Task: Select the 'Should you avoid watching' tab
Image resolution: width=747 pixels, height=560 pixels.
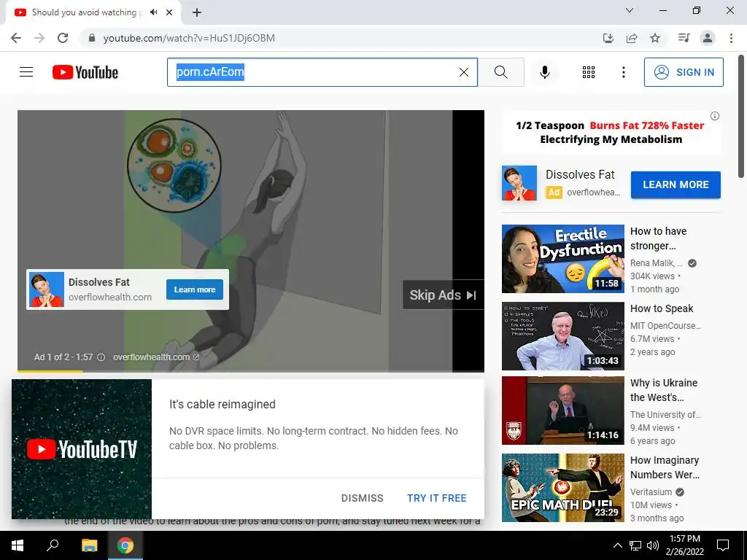Action: tap(93, 12)
